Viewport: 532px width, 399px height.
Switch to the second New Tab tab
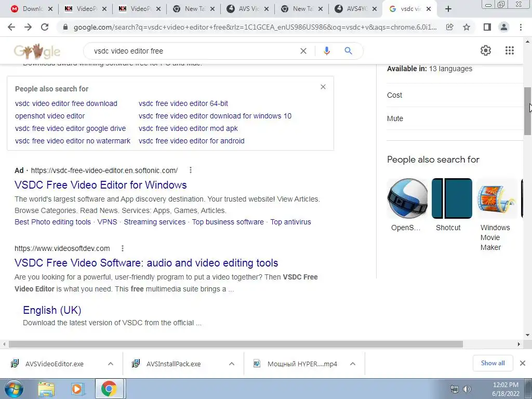coord(301,9)
